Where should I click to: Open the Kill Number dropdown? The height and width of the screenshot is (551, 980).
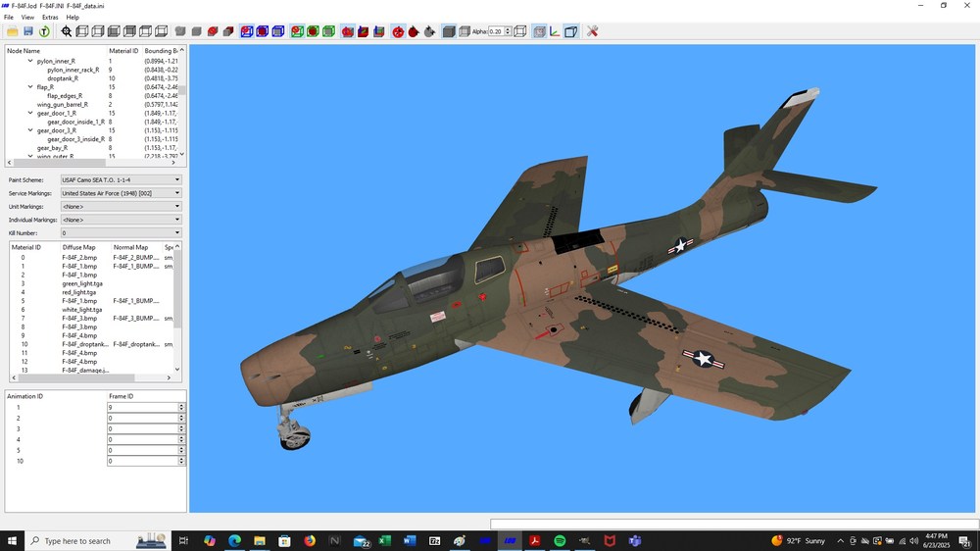[122, 232]
